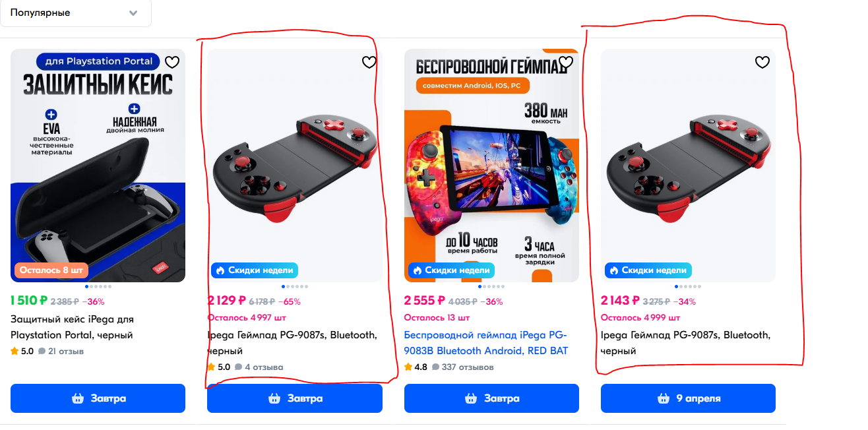This screenshot has height=430, width=868.
Task: Click Завтра button under PG-9083B gamepad
Action: [x=491, y=398]
